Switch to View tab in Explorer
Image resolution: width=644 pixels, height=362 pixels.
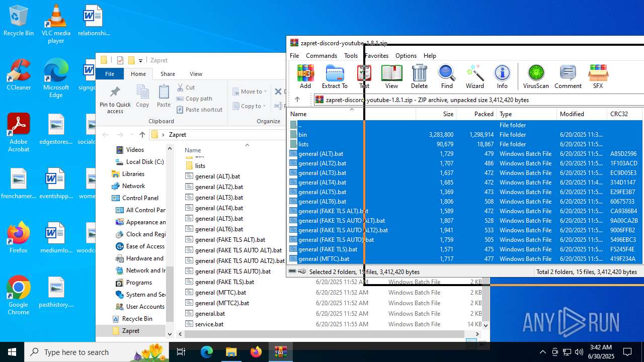point(196,73)
